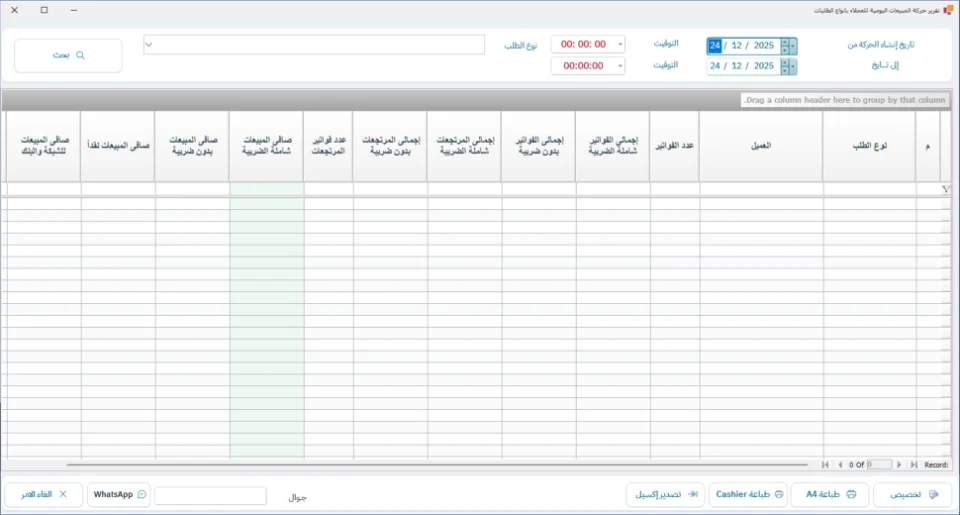Sort by صافي المبيعات للشبكة والبنك header
Screen dimensions: 960x515
pyautogui.click(x=43, y=146)
